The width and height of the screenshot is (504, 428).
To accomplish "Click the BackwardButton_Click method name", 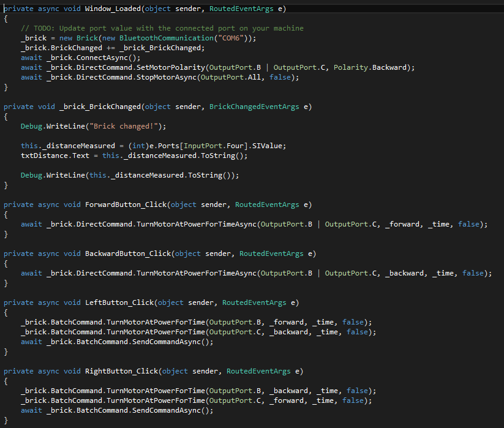I will (128, 253).
